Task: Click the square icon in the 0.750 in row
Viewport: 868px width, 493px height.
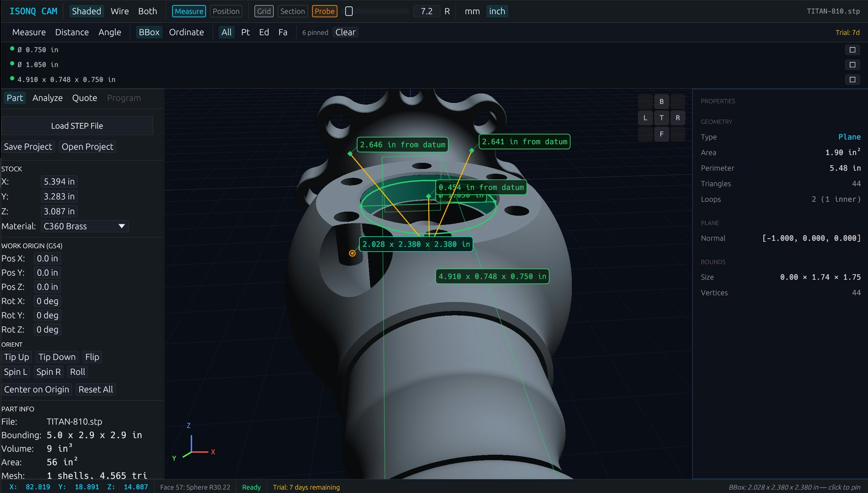Action: (852, 50)
